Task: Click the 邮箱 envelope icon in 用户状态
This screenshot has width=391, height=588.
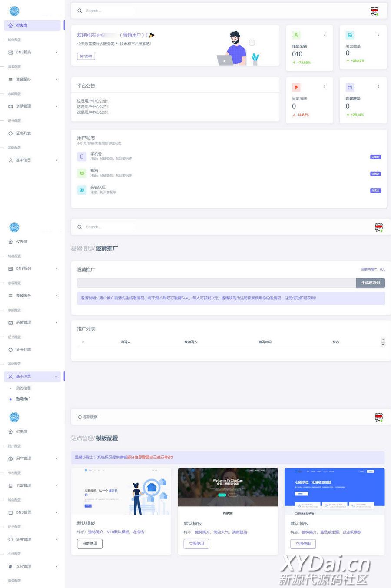Action: pos(82,173)
